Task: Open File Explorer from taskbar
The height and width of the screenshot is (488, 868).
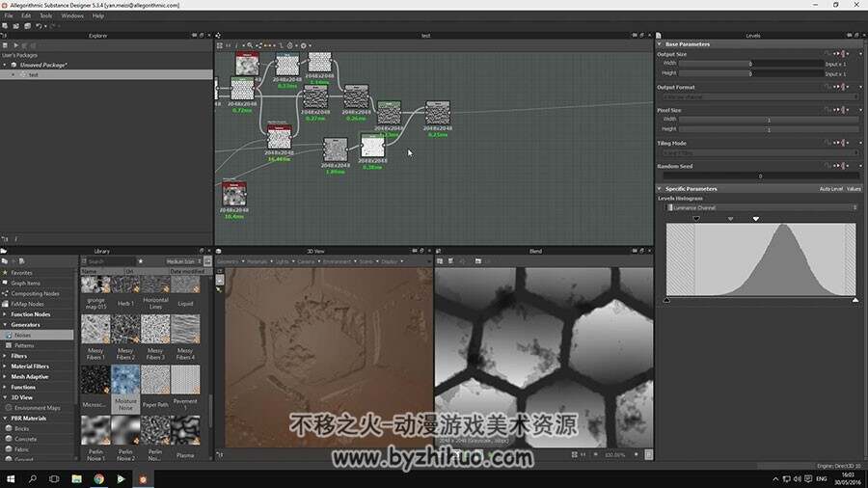Action: pos(76,479)
